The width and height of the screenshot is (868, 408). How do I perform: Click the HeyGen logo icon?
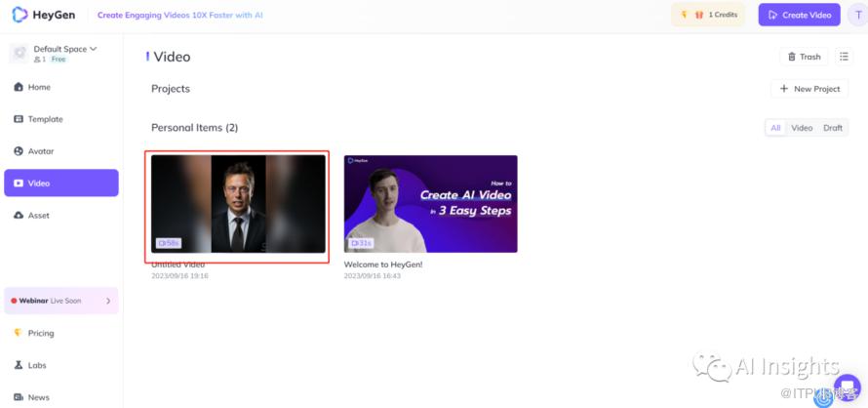(20, 15)
